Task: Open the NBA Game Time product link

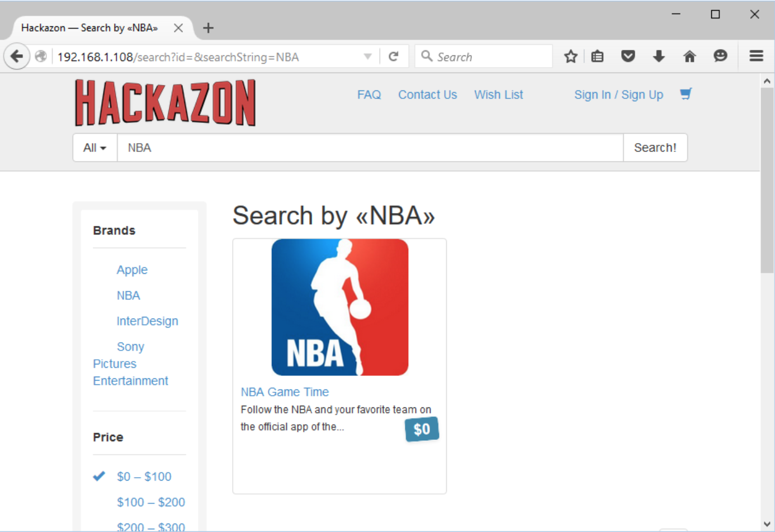Action: pyautogui.click(x=285, y=392)
